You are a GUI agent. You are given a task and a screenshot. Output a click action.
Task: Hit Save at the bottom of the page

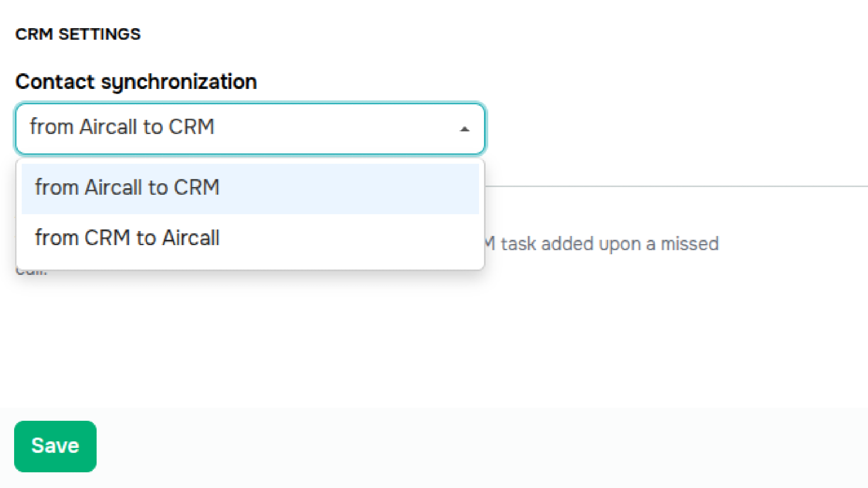(55, 446)
